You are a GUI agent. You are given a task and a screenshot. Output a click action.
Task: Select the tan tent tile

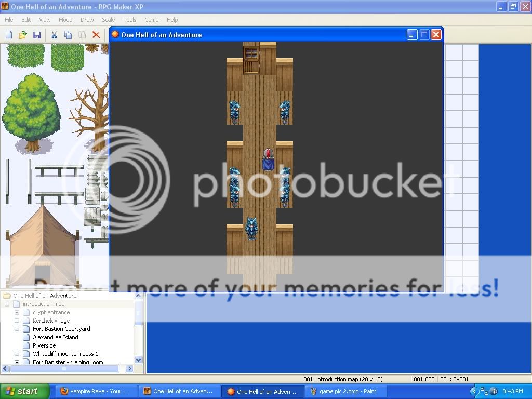pyautogui.click(x=43, y=246)
